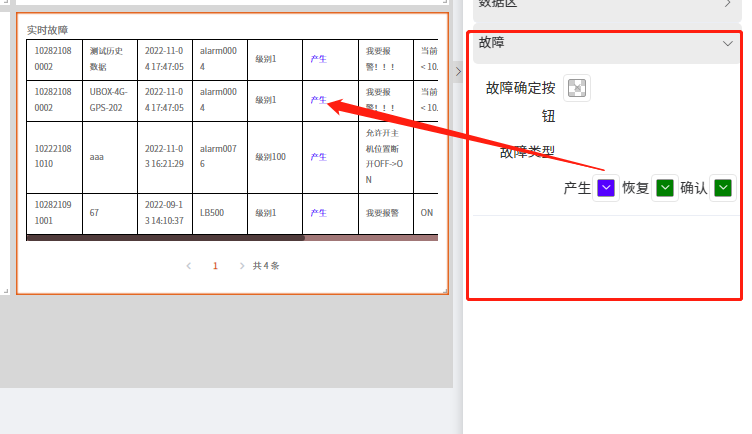The height and width of the screenshot is (434, 752).
Task: Select the UBOX-4G-GPS-202 cell
Action: 110,100
